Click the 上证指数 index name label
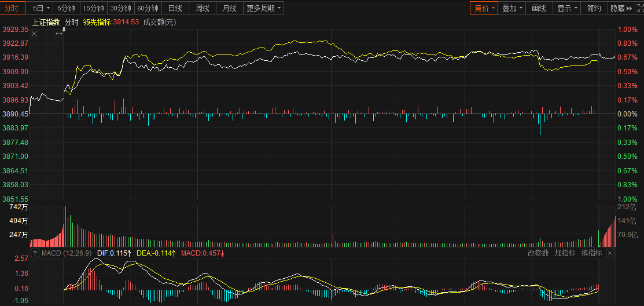Image resolution: width=644 pixels, height=306 pixels. (46, 22)
